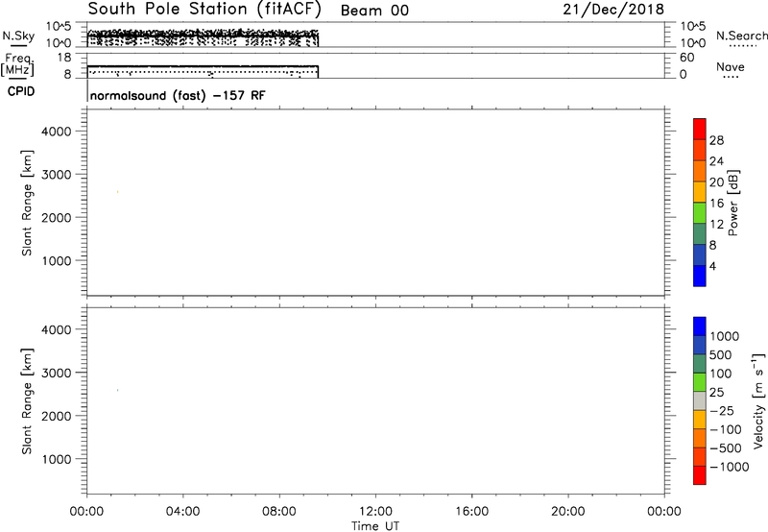Viewport: 768px width, 532px height.
Task: Click the -1000 tick label on Velocity colorbar
Action: click(x=730, y=467)
